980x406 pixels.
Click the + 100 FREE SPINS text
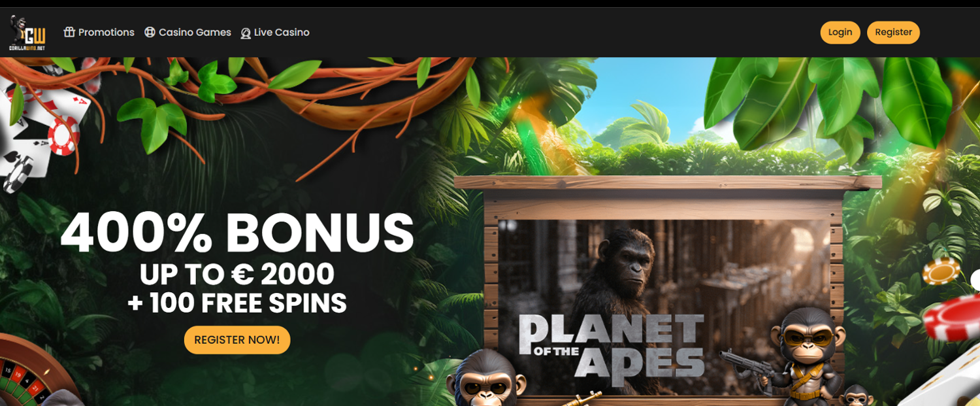tap(237, 303)
